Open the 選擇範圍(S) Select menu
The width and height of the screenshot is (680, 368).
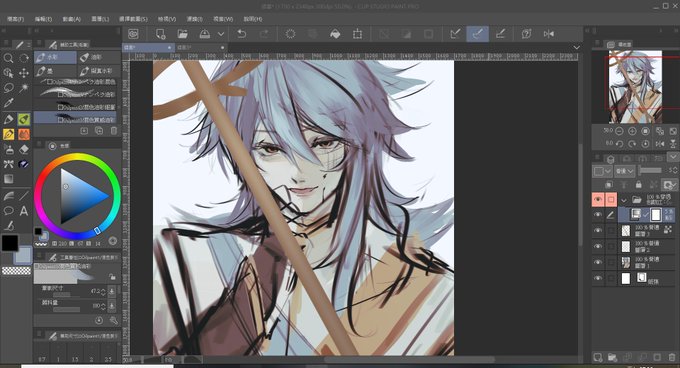[x=133, y=19]
